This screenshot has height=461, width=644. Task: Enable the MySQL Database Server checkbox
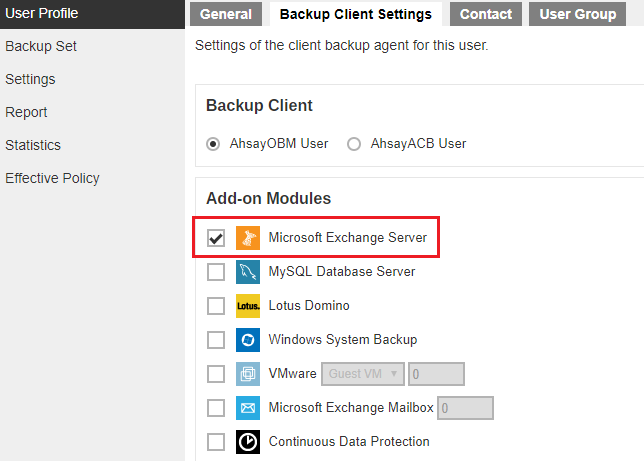coord(216,272)
